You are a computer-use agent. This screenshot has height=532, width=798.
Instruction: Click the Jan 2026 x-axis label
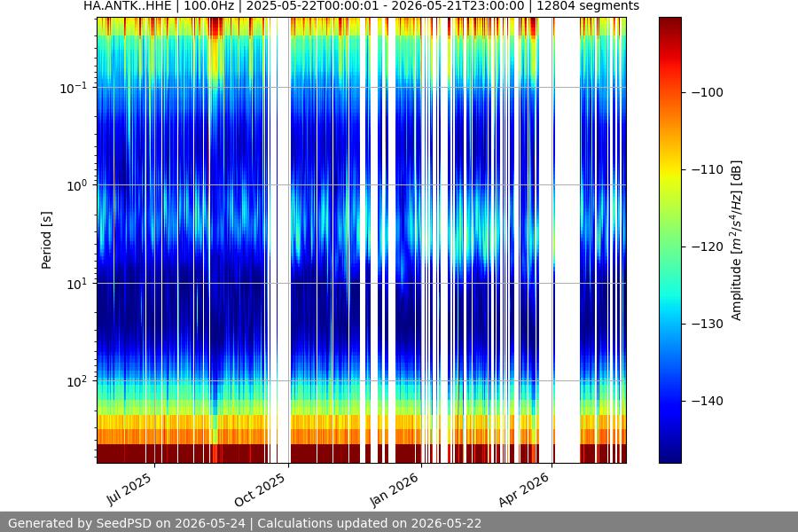[394, 489]
